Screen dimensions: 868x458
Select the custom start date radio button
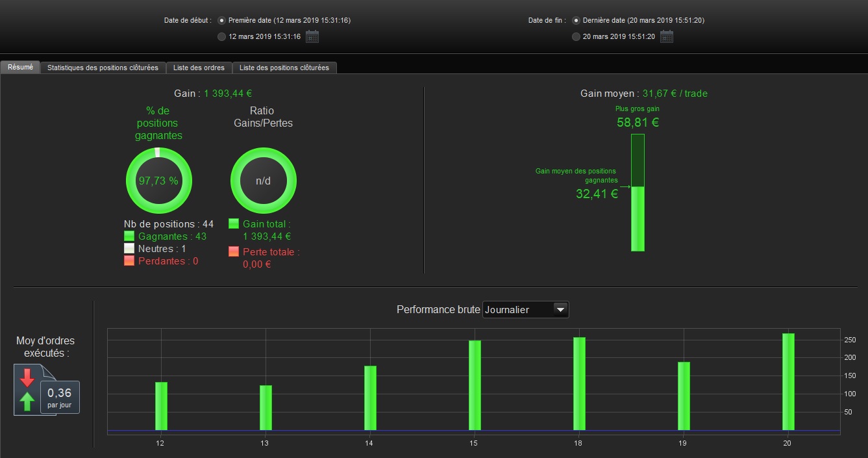(x=221, y=36)
